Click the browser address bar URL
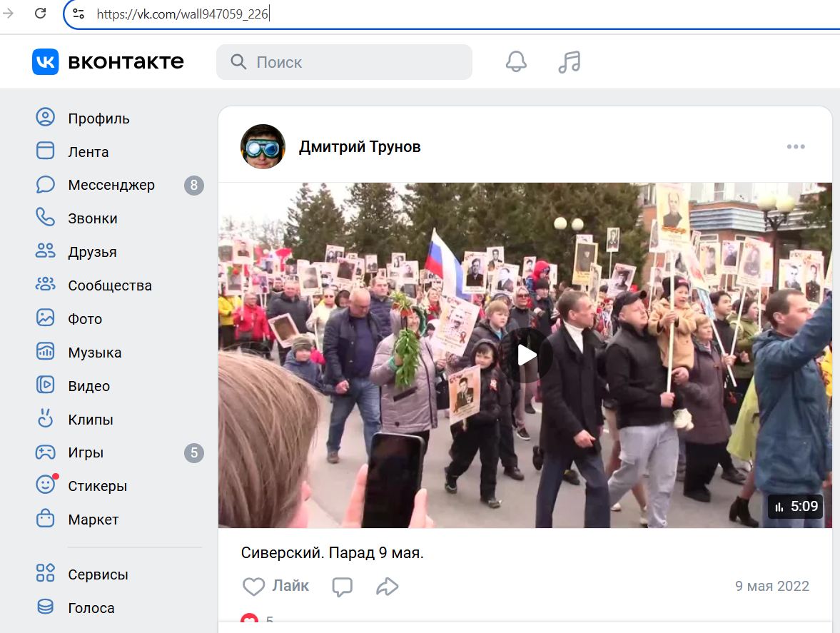The image size is (840, 633). click(x=183, y=14)
